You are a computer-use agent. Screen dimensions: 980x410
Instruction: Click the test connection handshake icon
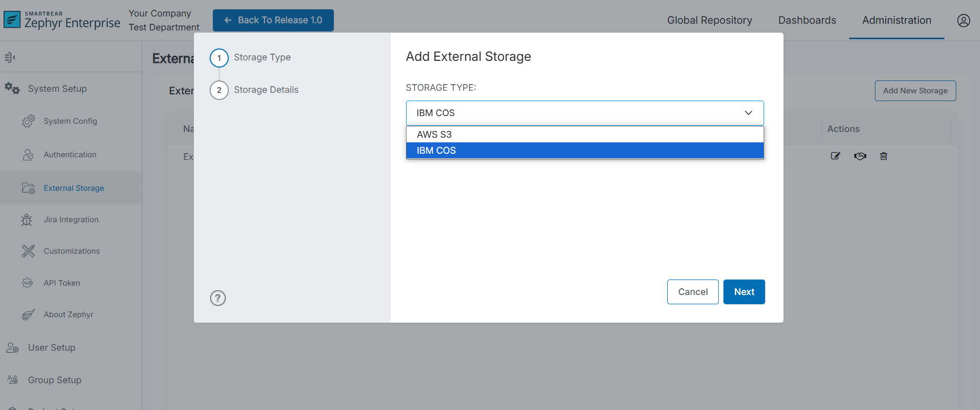click(860, 156)
